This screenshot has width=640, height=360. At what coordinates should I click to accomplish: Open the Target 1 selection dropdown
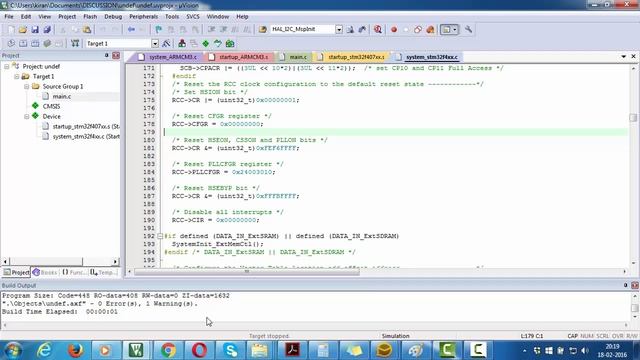pos(155,43)
